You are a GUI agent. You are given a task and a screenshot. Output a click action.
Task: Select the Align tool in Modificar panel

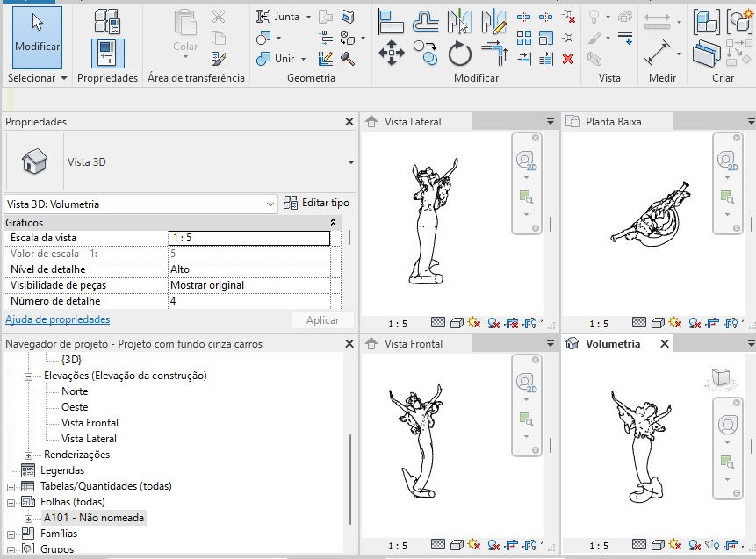(391, 22)
